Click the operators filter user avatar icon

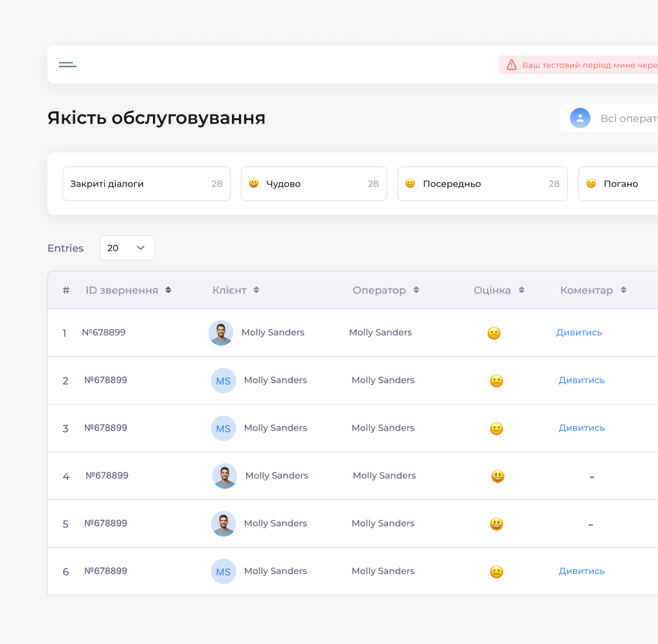click(580, 118)
